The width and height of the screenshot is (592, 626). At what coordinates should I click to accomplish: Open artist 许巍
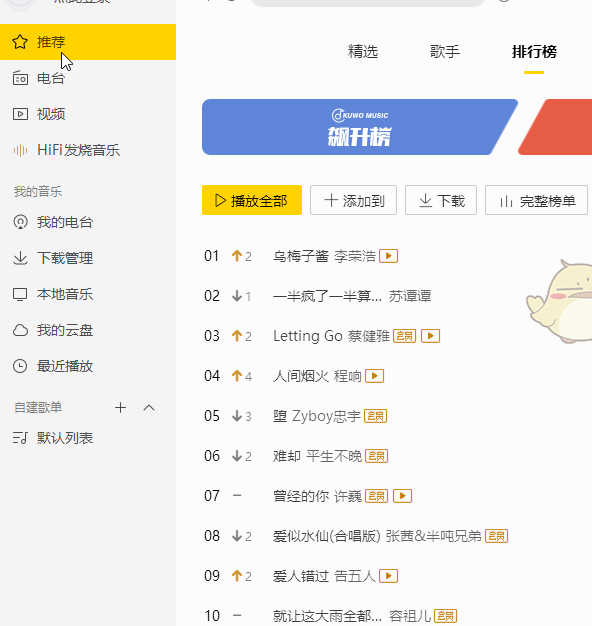click(x=348, y=496)
